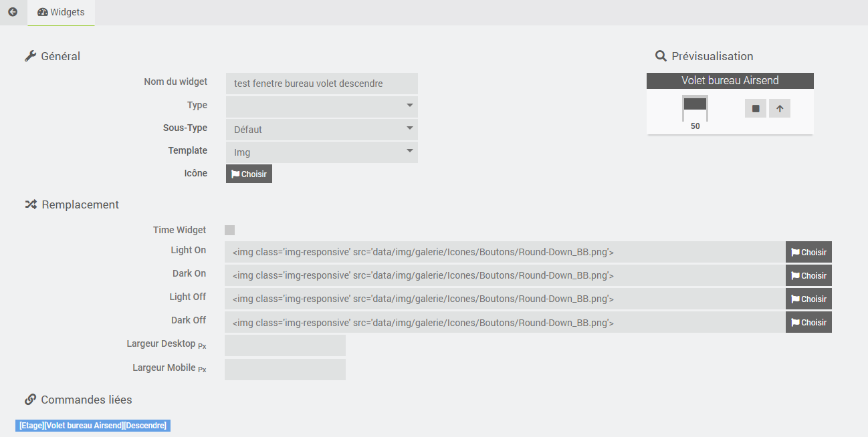Click the Light On image field
Viewport: 868px width, 437px height.
pyautogui.click(x=505, y=252)
